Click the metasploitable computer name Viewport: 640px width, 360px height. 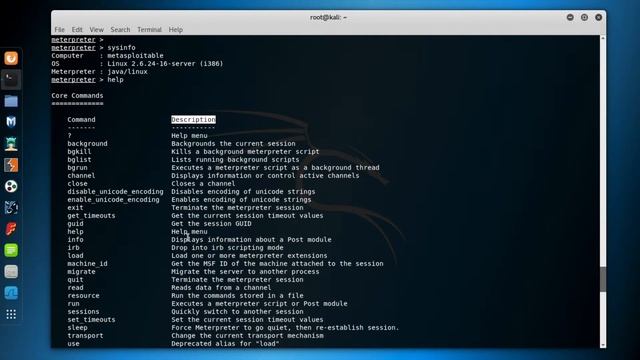click(135, 56)
